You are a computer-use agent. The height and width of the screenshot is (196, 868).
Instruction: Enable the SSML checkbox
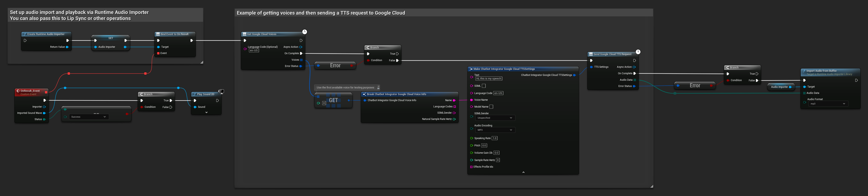(484, 86)
